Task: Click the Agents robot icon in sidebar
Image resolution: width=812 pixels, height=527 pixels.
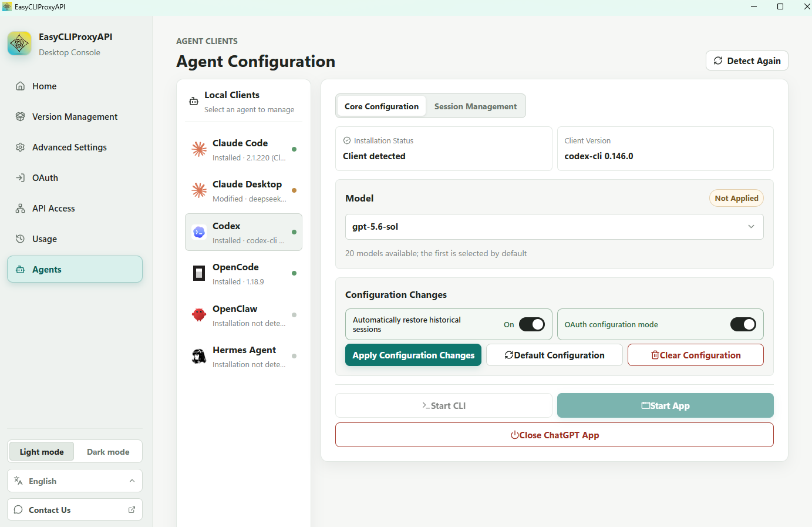Action: (x=20, y=269)
